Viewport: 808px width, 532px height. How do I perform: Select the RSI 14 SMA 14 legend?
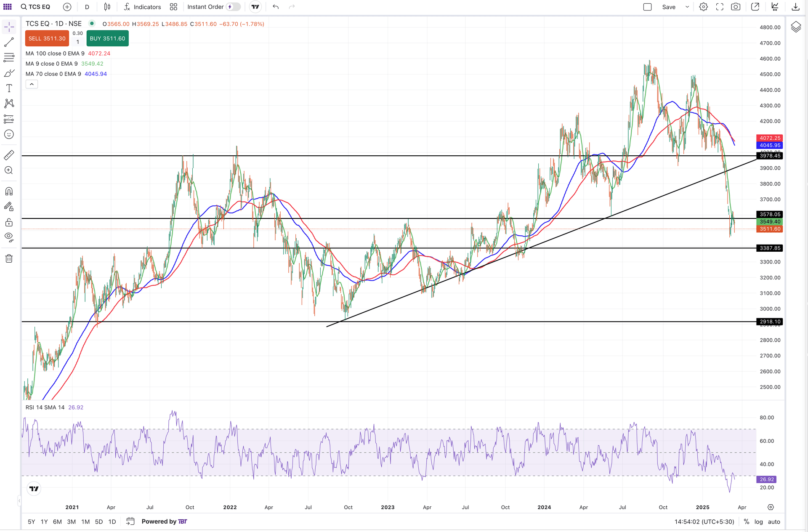coord(54,407)
